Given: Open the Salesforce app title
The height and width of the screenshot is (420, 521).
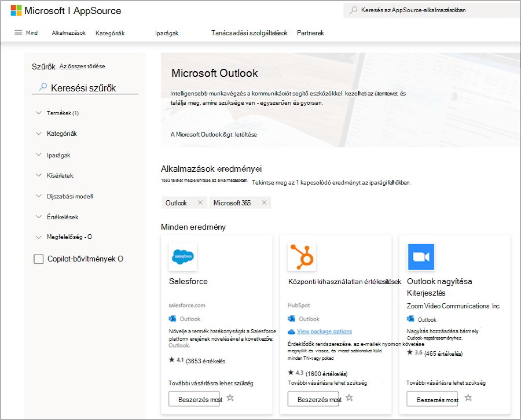Looking at the screenshot, I should pyautogui.click(x=188, y=281).
